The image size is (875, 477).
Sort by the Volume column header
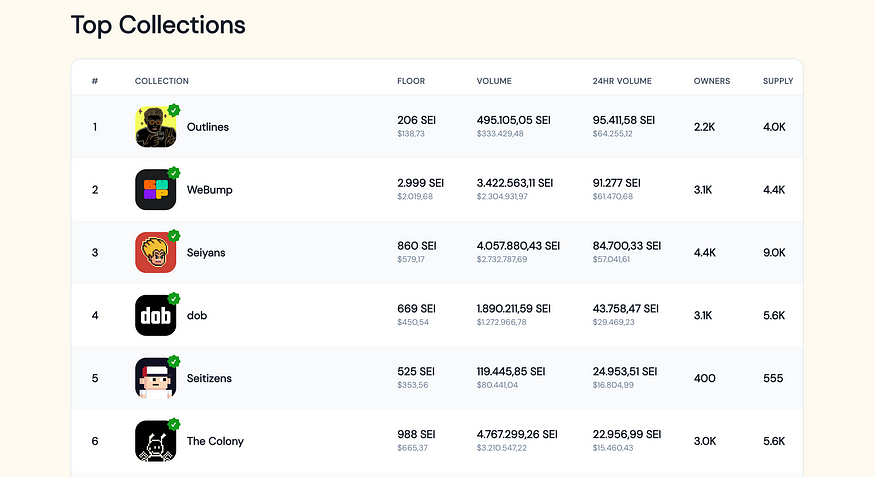click(x=494, y=81)
